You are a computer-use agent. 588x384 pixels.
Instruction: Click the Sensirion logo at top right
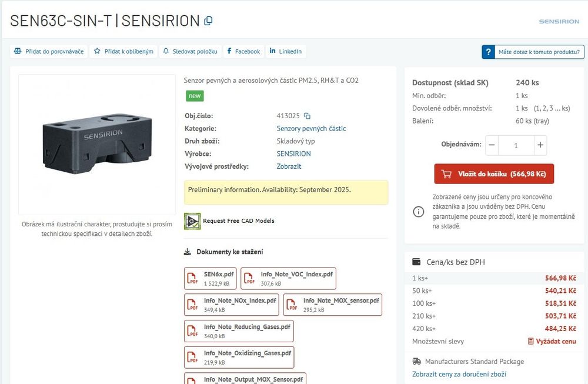click(559, 21)
